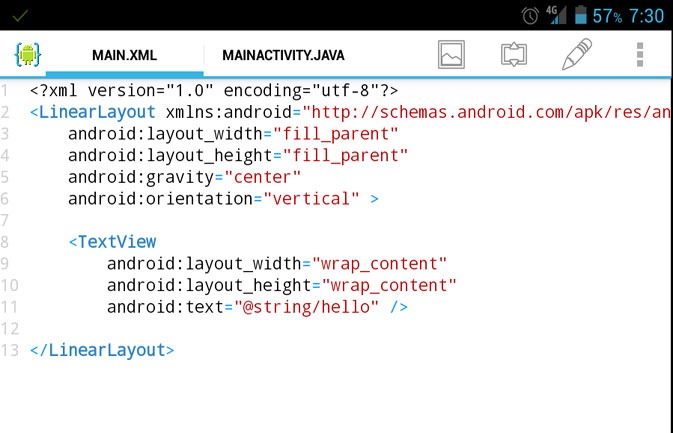
Task: Open the three-dot overflow menu
Action: [640, 55]
